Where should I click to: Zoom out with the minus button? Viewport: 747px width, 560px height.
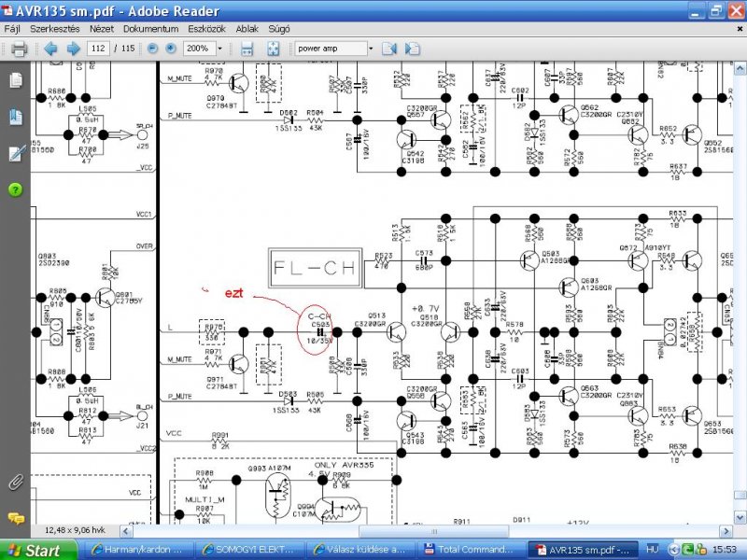(x=152, y=49)
